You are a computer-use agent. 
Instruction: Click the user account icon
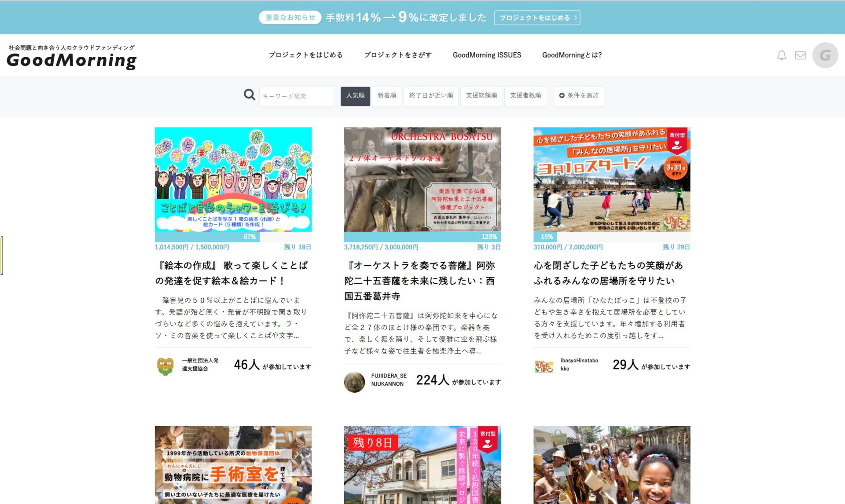pos(826,55)
